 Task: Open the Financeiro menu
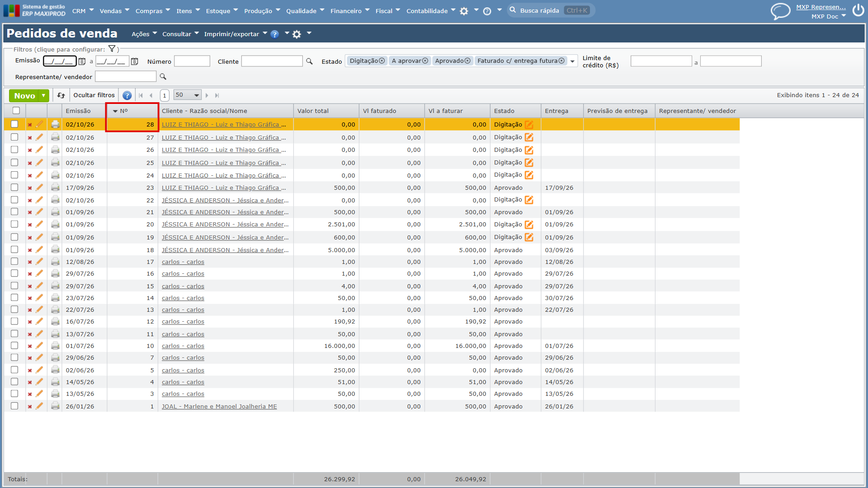[350, 11]
